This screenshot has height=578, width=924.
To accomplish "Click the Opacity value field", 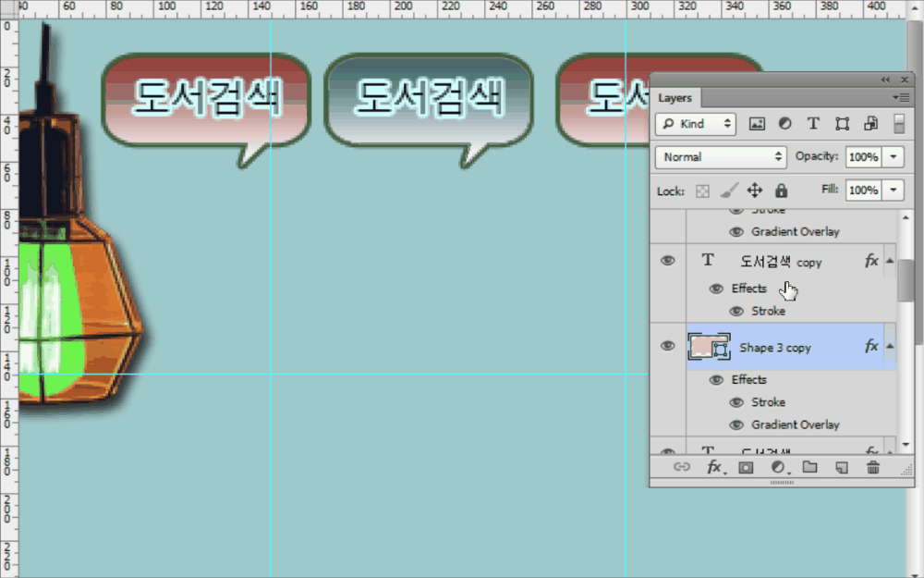I will (863, 157).
